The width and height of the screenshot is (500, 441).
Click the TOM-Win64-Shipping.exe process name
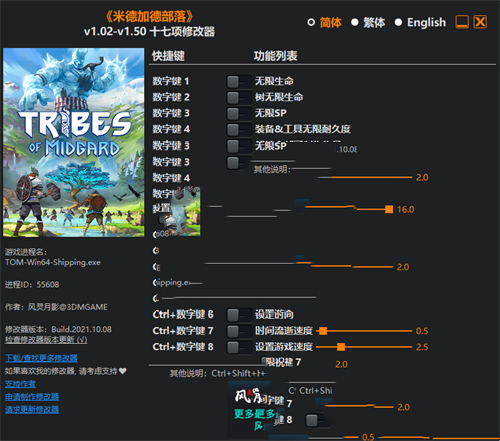click(53, 262)
